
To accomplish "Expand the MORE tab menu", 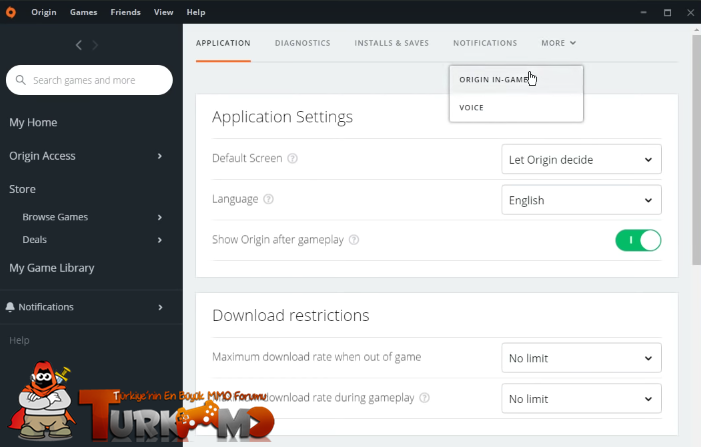I will [558, 43].
